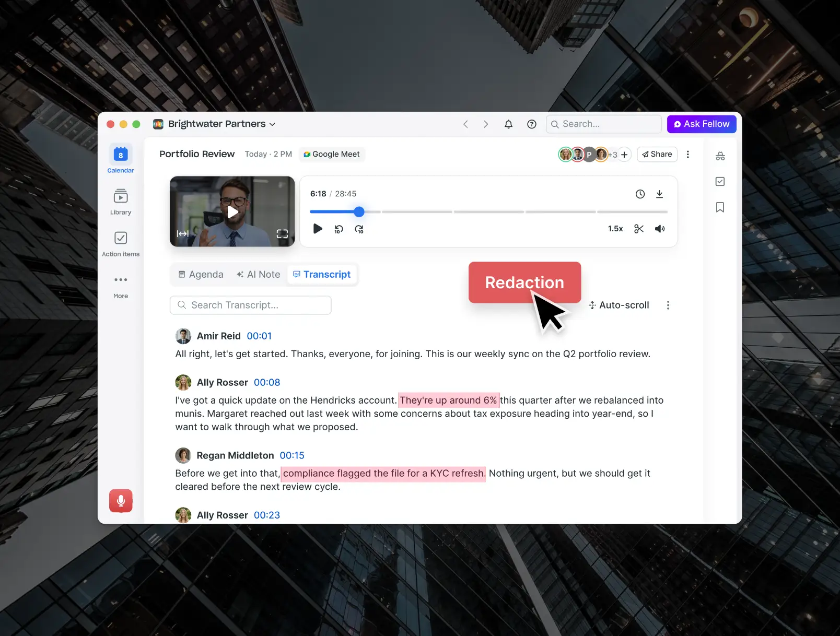Click the first attendee avatar in header
This screenshot has height=636, width=840.
click(565, 155)
